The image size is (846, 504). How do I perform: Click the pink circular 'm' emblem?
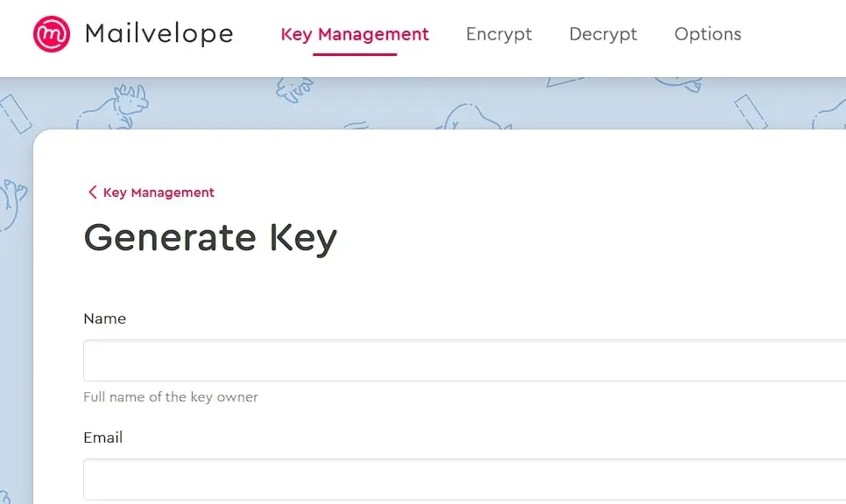(x=50, y=33)
